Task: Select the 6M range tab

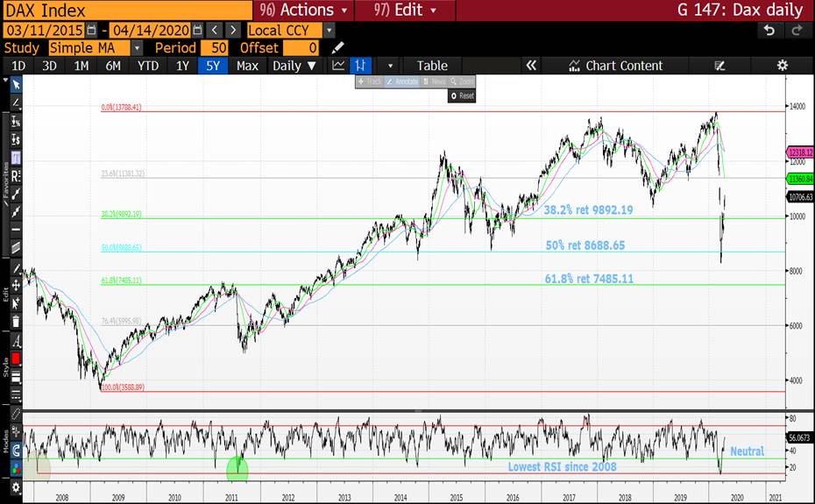Action: tap(113, 66)
